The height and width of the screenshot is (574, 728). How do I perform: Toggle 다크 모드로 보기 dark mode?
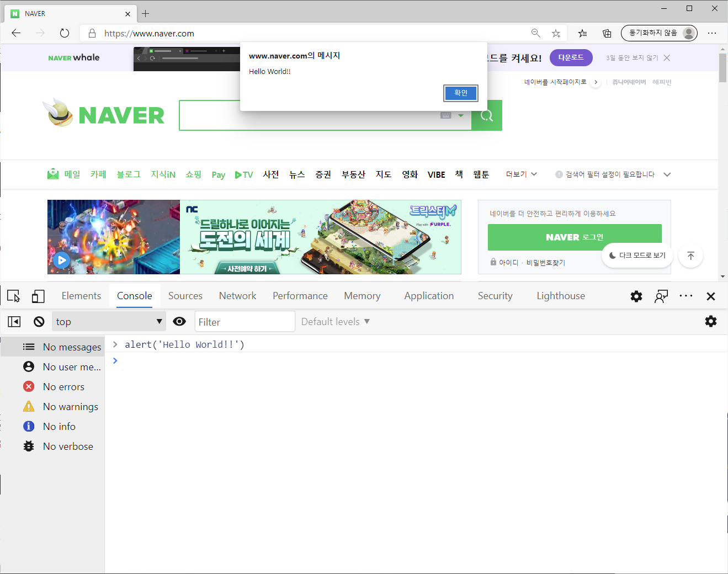point(637,256)
